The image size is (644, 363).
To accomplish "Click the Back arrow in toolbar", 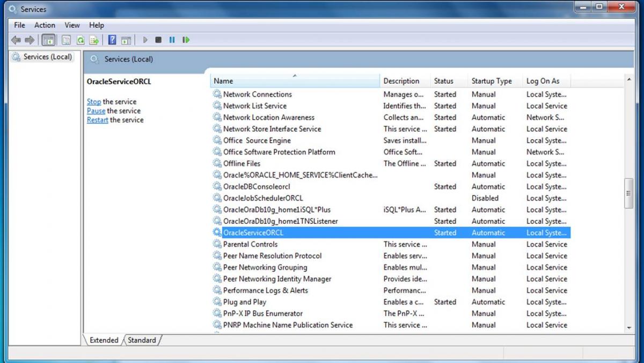I will click(16, 40).
